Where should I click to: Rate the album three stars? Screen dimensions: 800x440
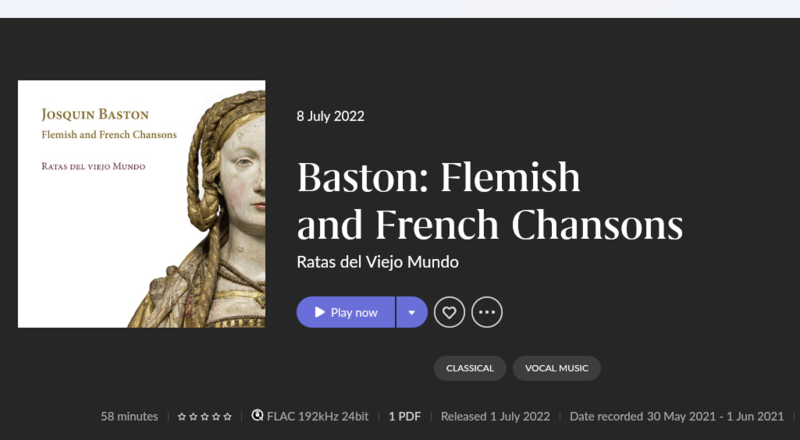pyautogui.click(x=205, y=416)
